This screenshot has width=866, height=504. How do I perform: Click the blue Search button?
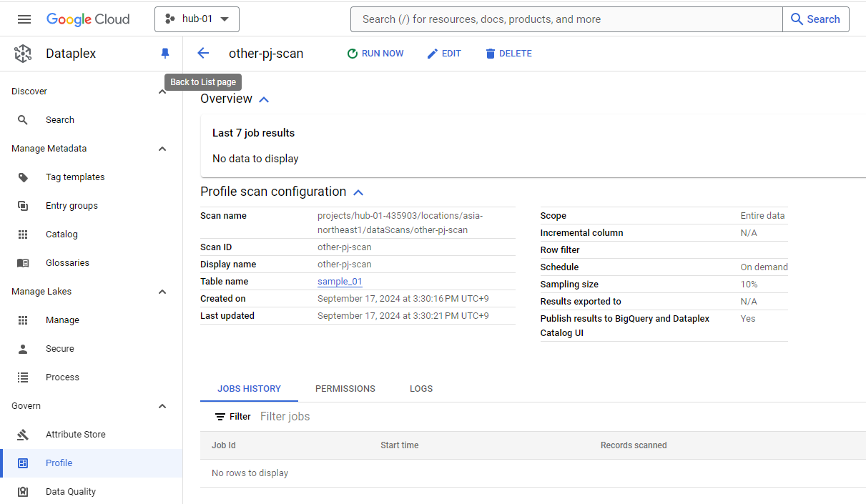[x=816, y=19]
